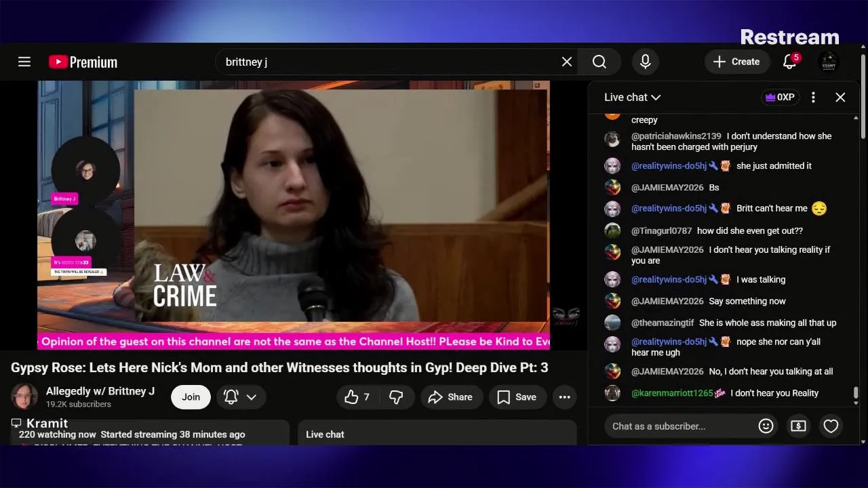868x488 pixels.
Task: Click the Brittney J host avatar overlay
Action: [x=85, y=170]
